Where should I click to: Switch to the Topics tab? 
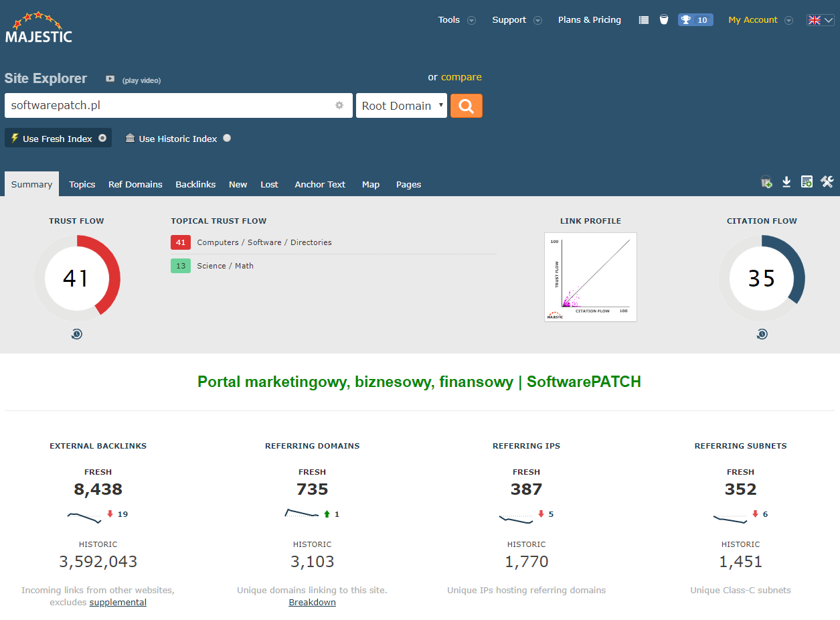click(82, 184)
